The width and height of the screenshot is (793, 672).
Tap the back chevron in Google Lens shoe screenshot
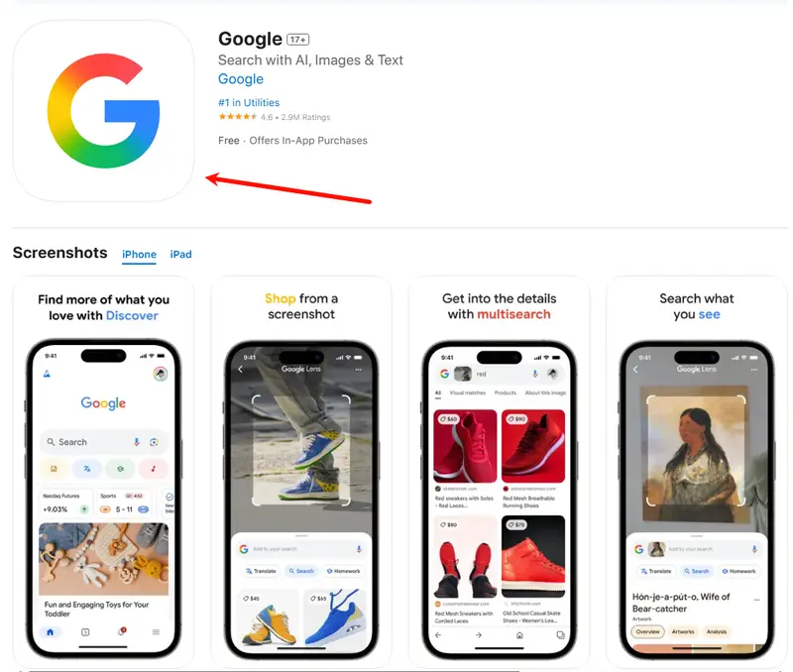(x=241, y=369)
